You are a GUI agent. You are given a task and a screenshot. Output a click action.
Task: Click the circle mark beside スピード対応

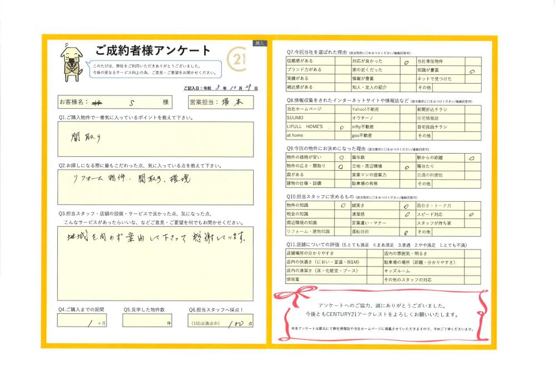[x=472, y=214]
